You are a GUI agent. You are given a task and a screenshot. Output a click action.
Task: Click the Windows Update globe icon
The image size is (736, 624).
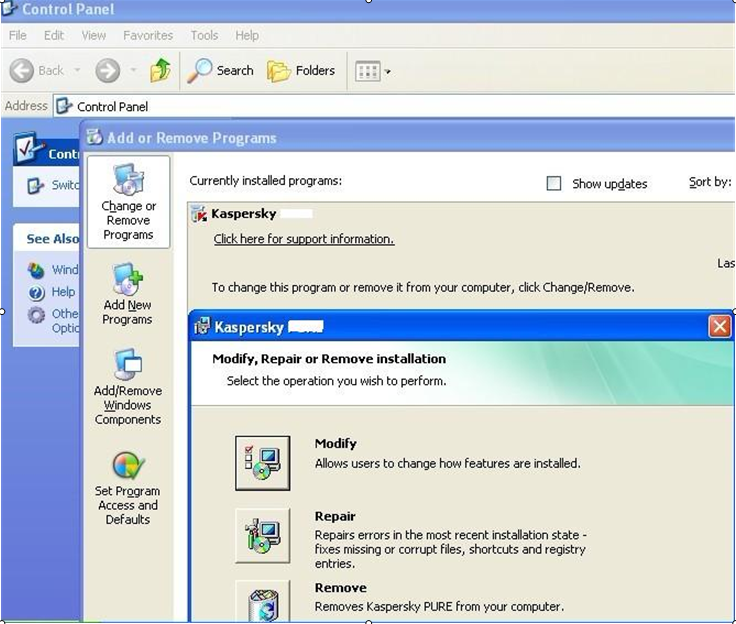pos(36,270)
